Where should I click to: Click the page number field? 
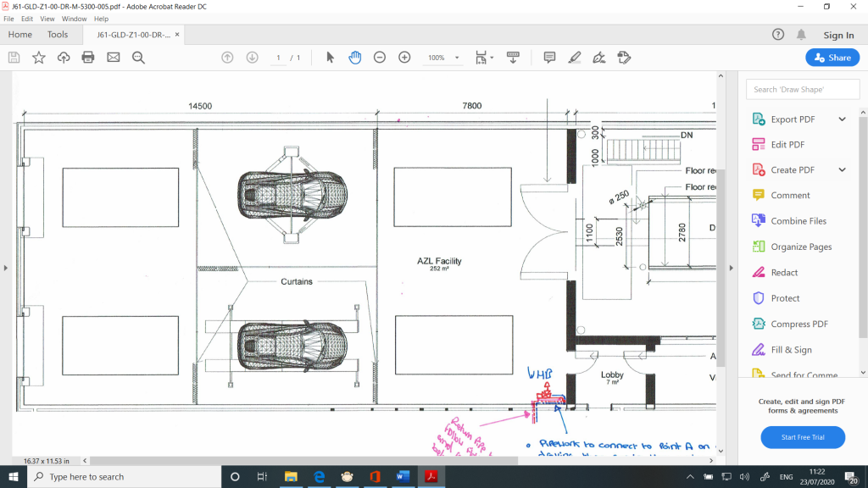pyautogui.click(x=278, y=58)
